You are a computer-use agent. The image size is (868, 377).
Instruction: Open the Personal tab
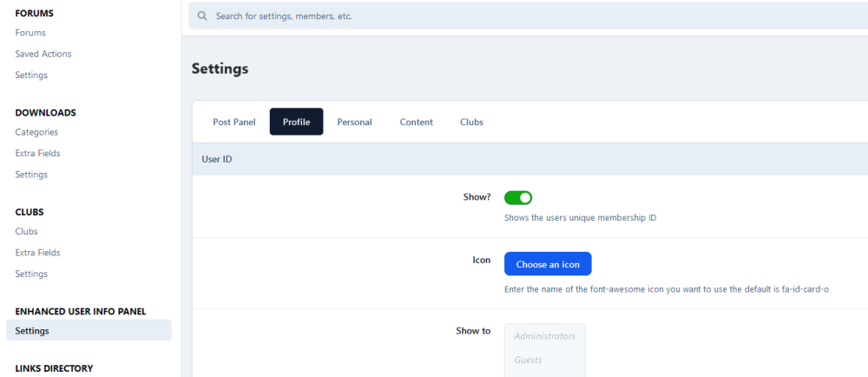pos(354,122)
